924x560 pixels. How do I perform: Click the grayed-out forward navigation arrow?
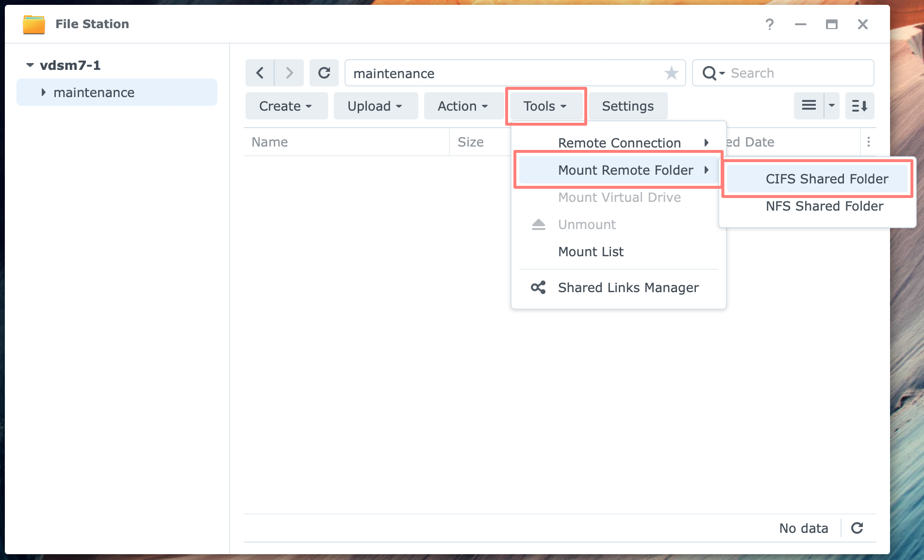pos(289,73)
